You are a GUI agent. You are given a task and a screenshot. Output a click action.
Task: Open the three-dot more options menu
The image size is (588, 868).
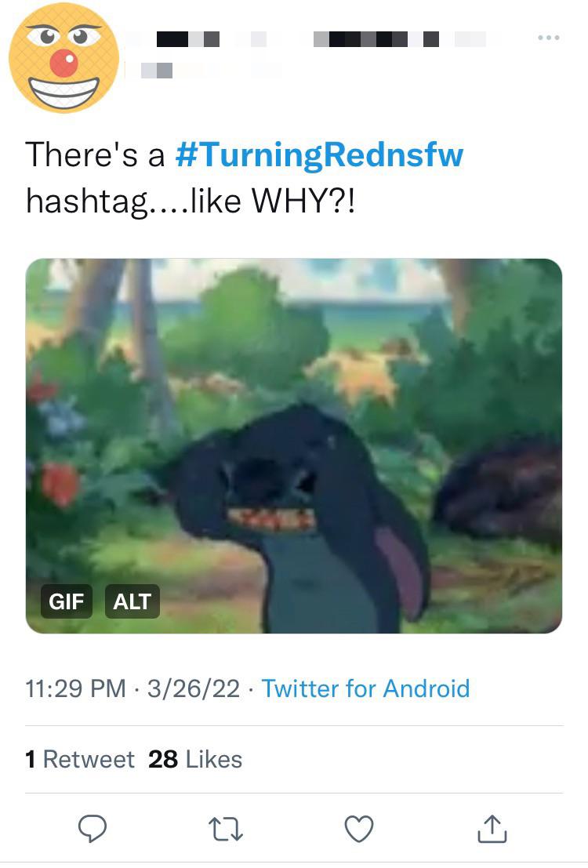548,38
